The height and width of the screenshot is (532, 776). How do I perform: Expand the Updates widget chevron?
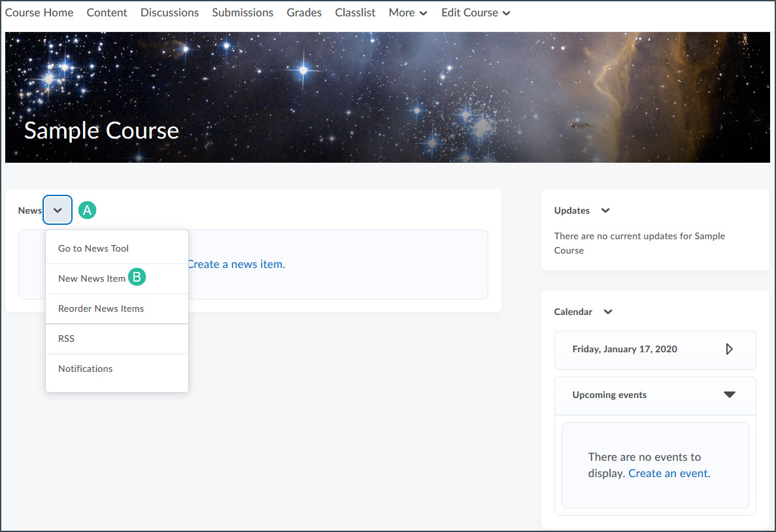click(x=605, y=210)
